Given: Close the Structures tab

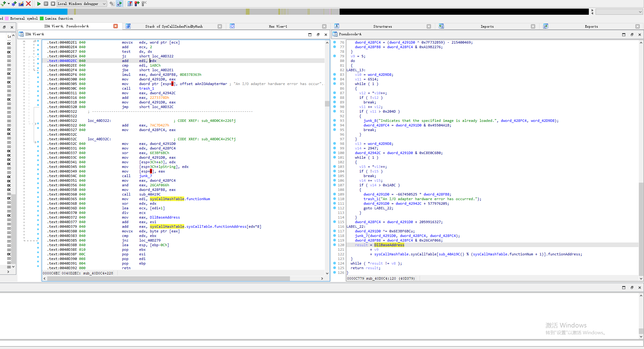Looking at the screenshot, I should click(x=429, y=26).
